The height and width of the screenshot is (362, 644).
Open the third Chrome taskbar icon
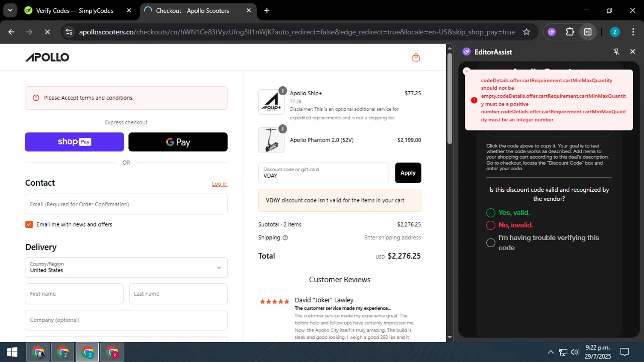tap(88, 352)
